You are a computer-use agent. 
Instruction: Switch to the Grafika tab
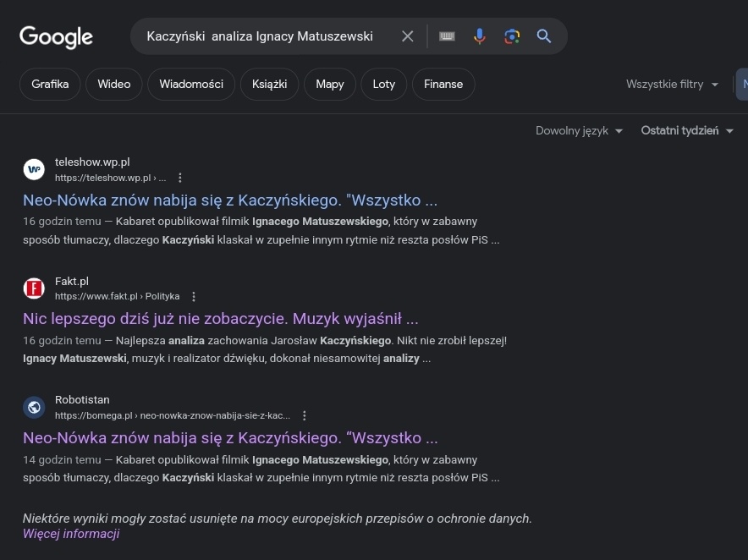(x=50, y=85)
